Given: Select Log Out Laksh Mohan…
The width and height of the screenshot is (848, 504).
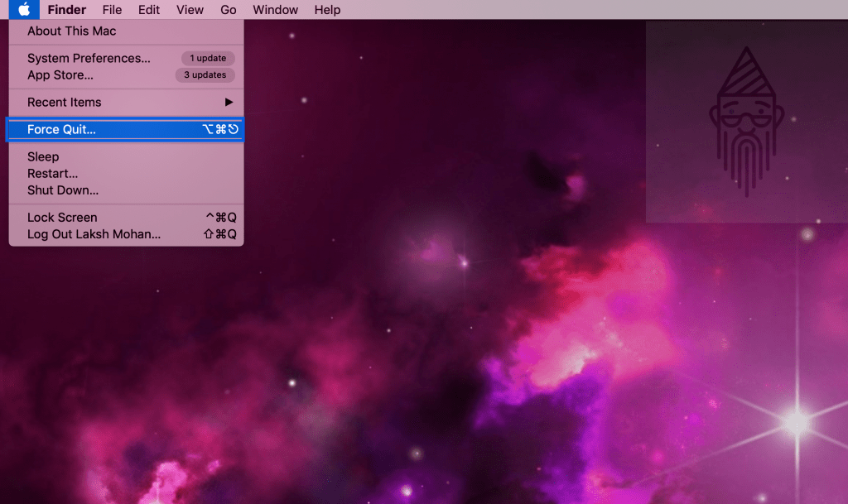Looking at the screenshot, I should click(x=126, y=234).
